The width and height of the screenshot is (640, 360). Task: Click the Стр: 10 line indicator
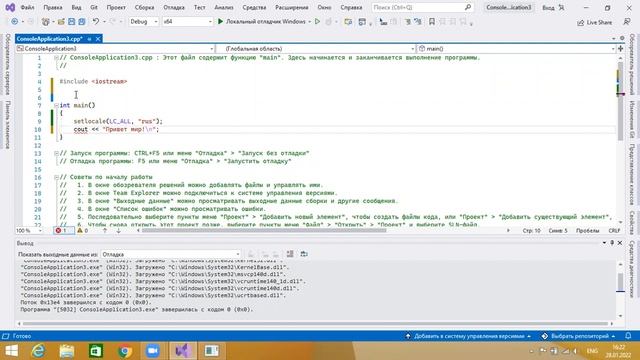click(531, 231)
